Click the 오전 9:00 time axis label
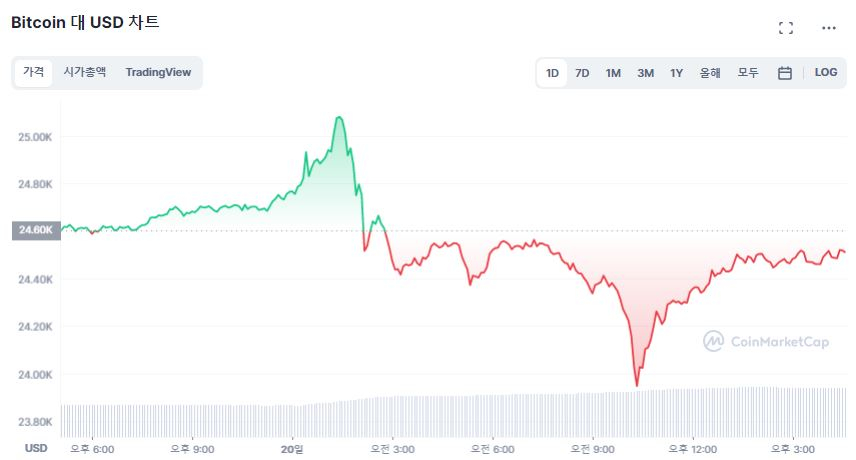856x460 pixels. (594, 448)
